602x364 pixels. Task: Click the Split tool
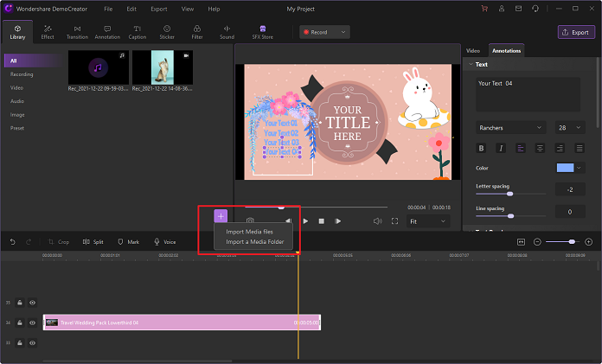click(93, 242)
